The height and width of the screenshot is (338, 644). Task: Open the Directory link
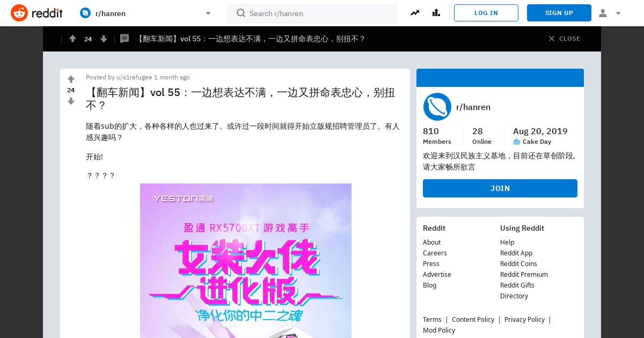click(x=514, y=296)
